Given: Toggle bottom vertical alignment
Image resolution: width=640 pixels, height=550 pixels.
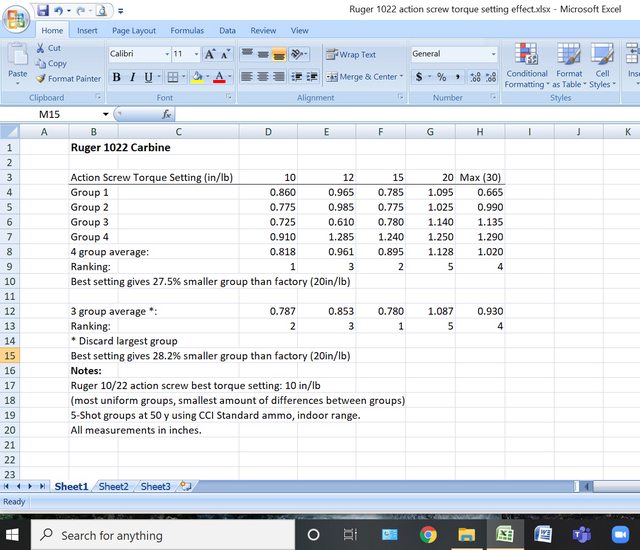Looking at the screenshot, I should 279,54.
